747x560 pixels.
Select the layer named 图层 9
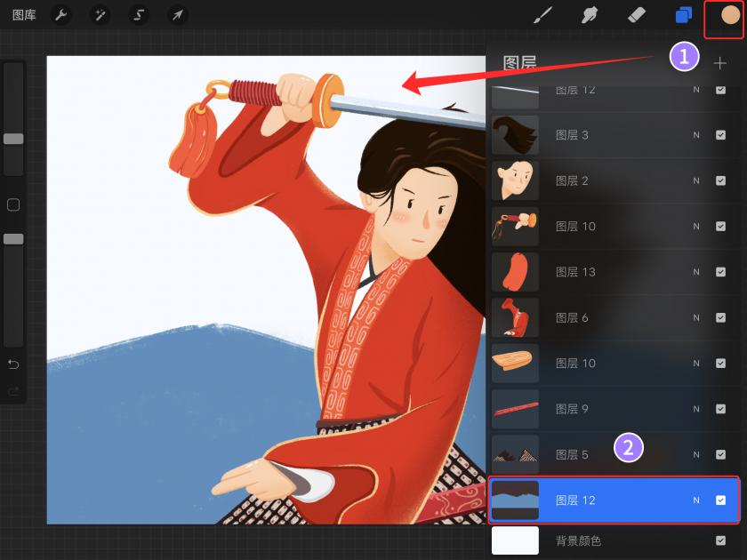pos(572,410)
